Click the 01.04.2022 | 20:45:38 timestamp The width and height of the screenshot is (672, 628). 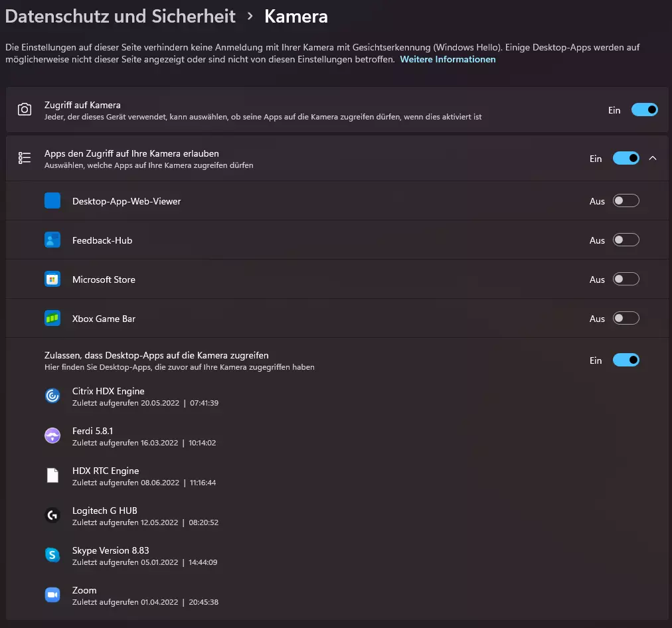tap(179, 602)
